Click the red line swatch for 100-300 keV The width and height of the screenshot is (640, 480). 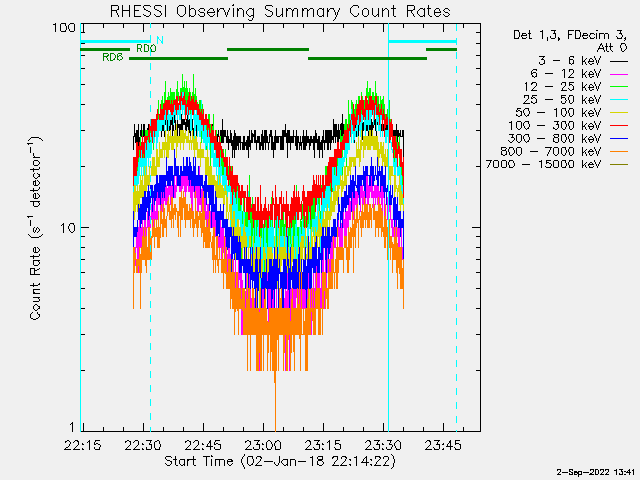[619, 126]
